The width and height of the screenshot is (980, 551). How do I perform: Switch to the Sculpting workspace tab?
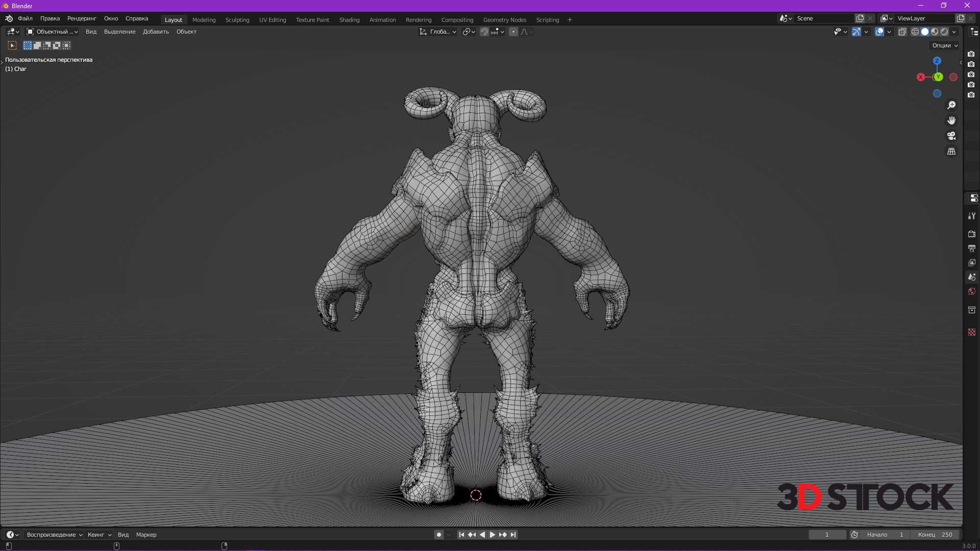237,20
